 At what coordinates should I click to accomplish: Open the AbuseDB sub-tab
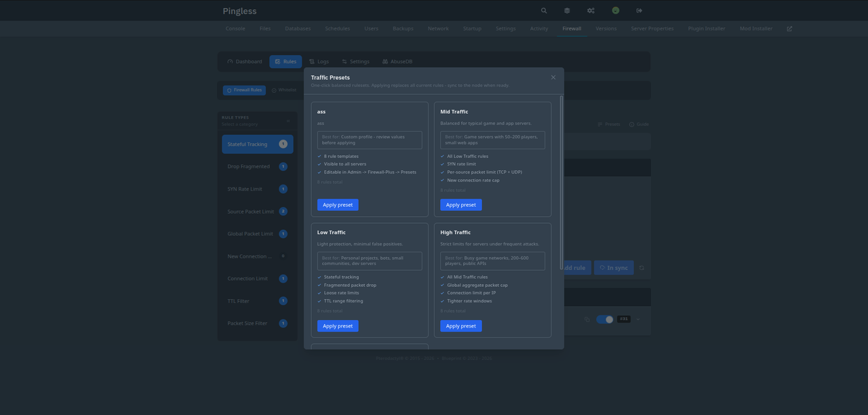tap(397, 62)
